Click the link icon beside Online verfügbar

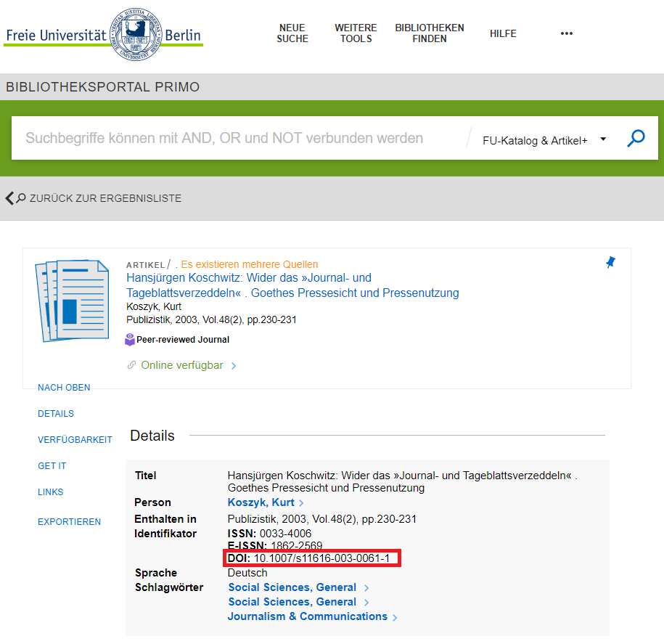click(131, 365)
